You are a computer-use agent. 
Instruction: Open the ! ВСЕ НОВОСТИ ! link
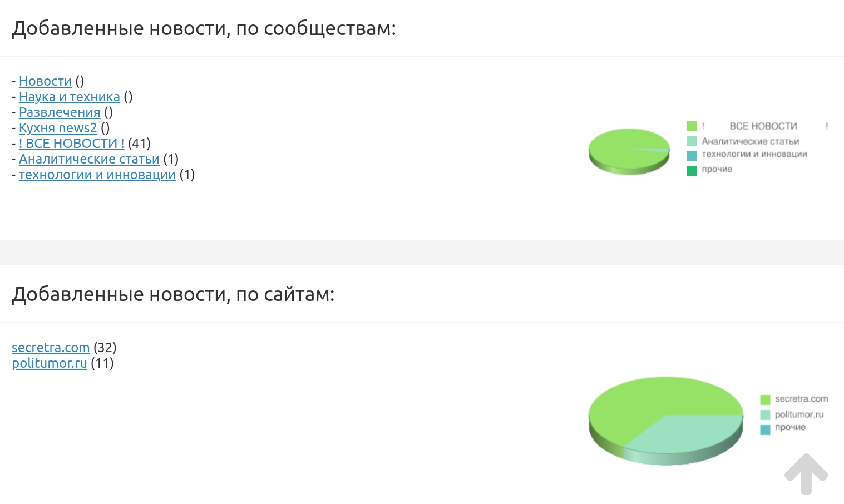click(x=72, y=144)
